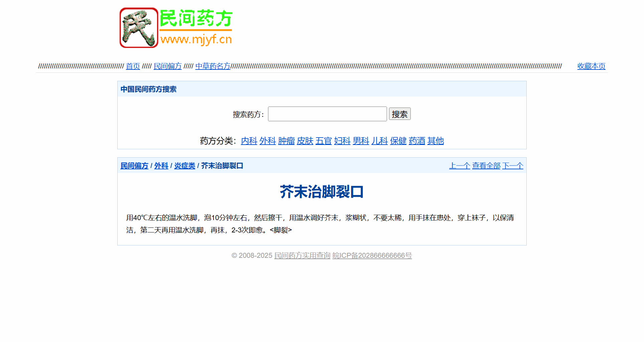
Task: Open the 药酒 category link
Action: (417, 141)
